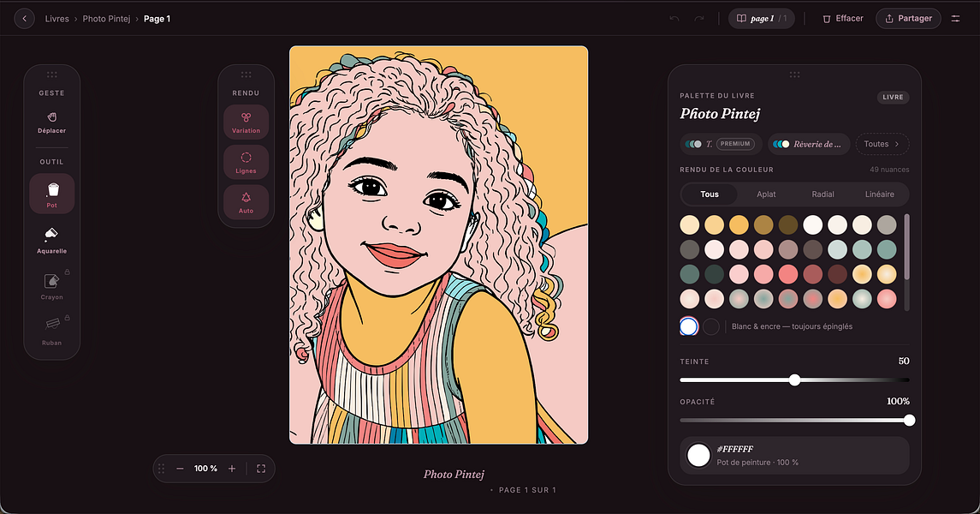Click the Teinte slider handle
Image resolution: width=980 pixels, height=514 pixels.
click(794, 380)
